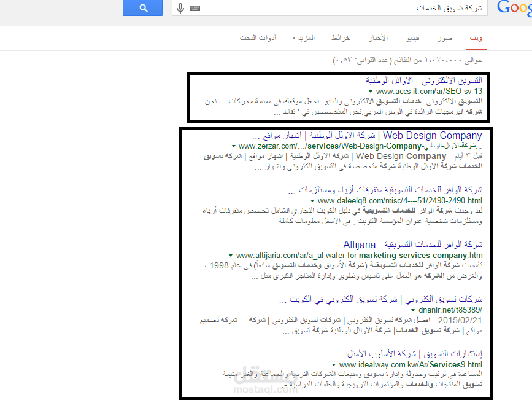This screenshot has height=403, width=532.
Task: Expand arrow next to www.altijaria.com URL
Action: click(x=231, y=256)
